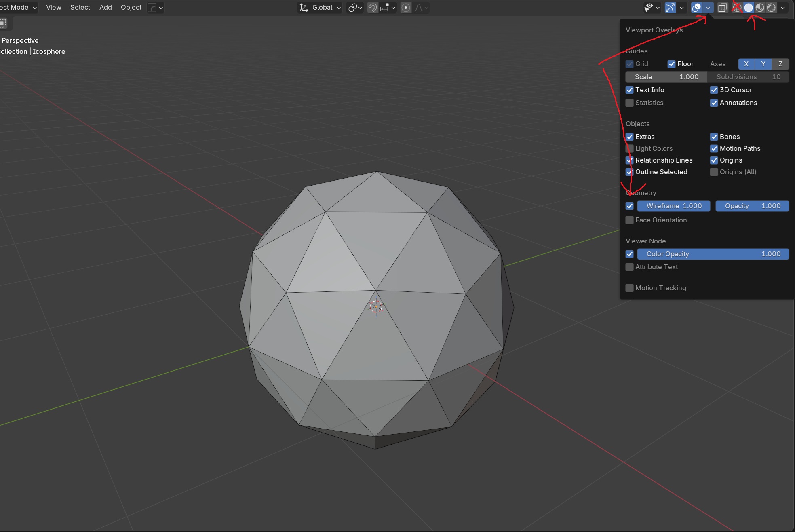Viewport: 795px width, 532px height.
Task: Toggle the Y axis button
Action: [763, 64]
